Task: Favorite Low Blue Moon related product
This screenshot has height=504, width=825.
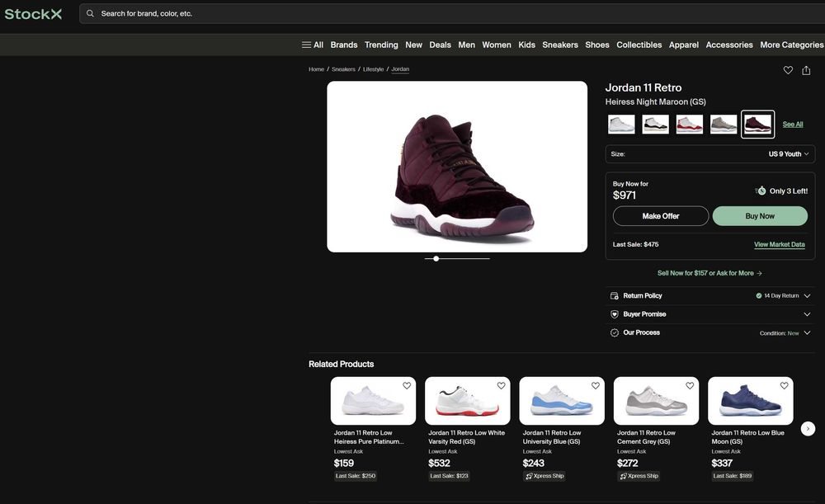Action: (784, 385)
